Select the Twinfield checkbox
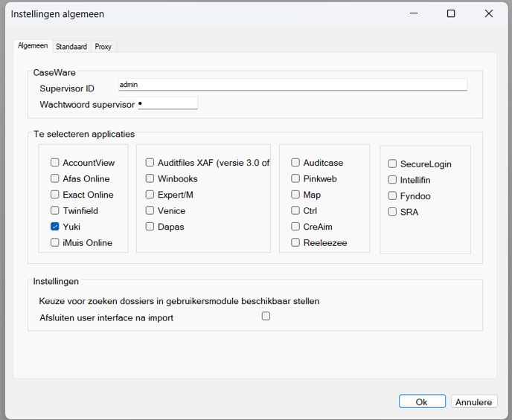The height and width of the screenshot is (420, 512). (x=55, y=210)
